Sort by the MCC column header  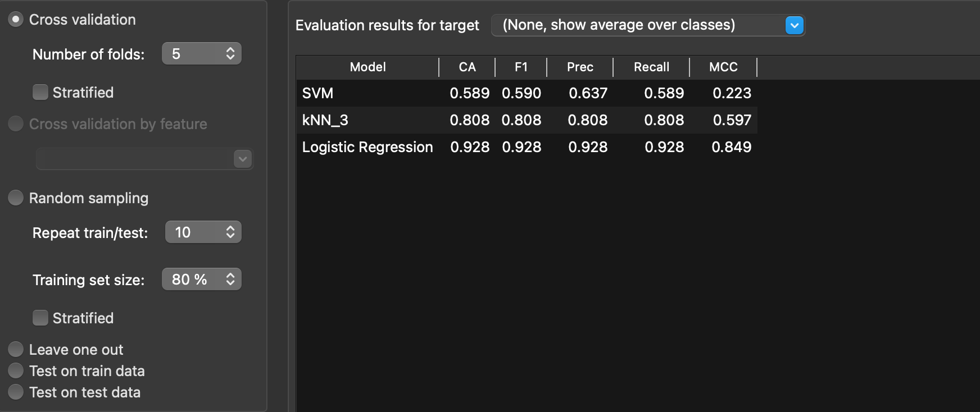pos(723,67)
